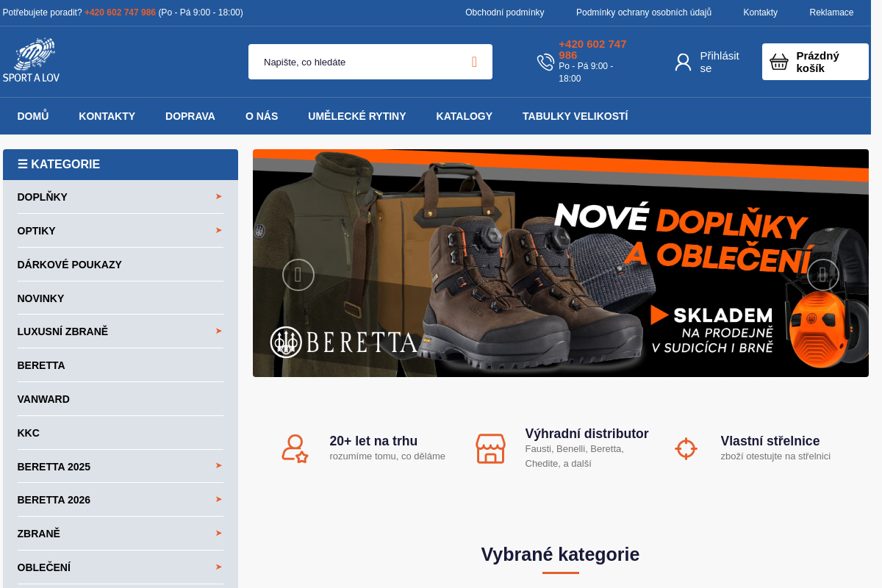Open the Reklamace link

(831, 12)
